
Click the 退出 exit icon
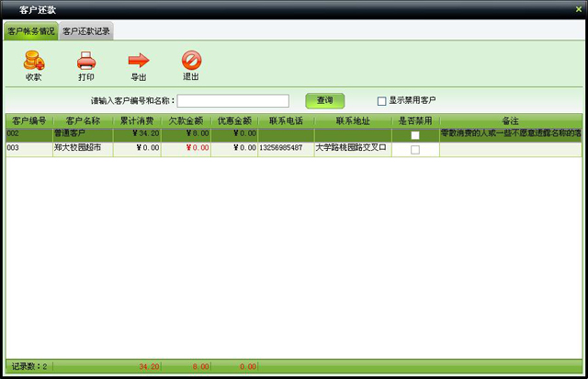(191, 62)
